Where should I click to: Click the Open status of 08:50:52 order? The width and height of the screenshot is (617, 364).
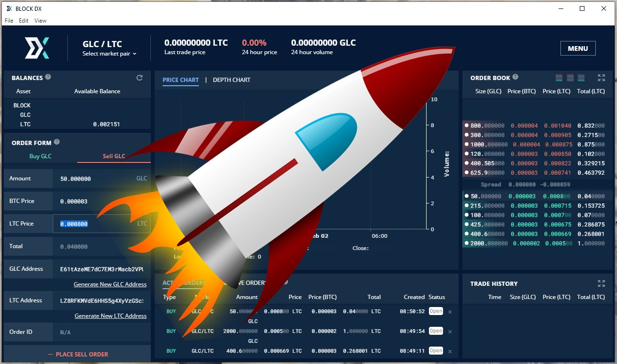click(x=436, y=311)
